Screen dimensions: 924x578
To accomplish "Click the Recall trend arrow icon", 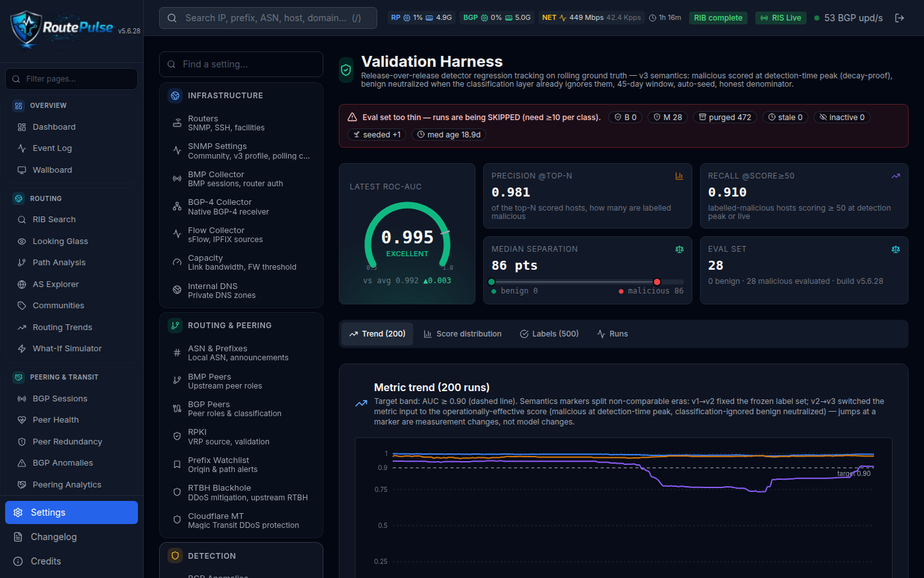I will 896,176.
